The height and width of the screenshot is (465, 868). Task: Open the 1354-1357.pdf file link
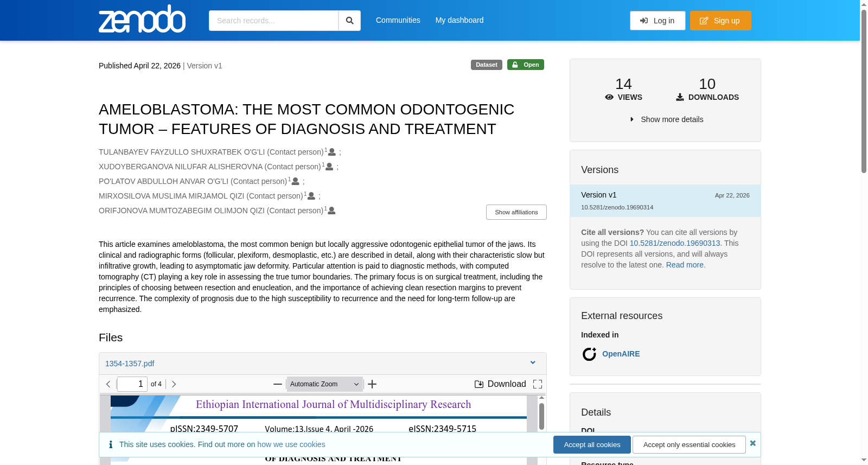tap(130, 364)
